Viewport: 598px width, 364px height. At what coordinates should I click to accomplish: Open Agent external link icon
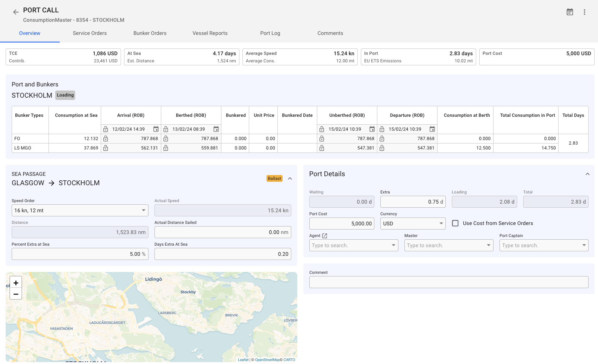point(325,236)
